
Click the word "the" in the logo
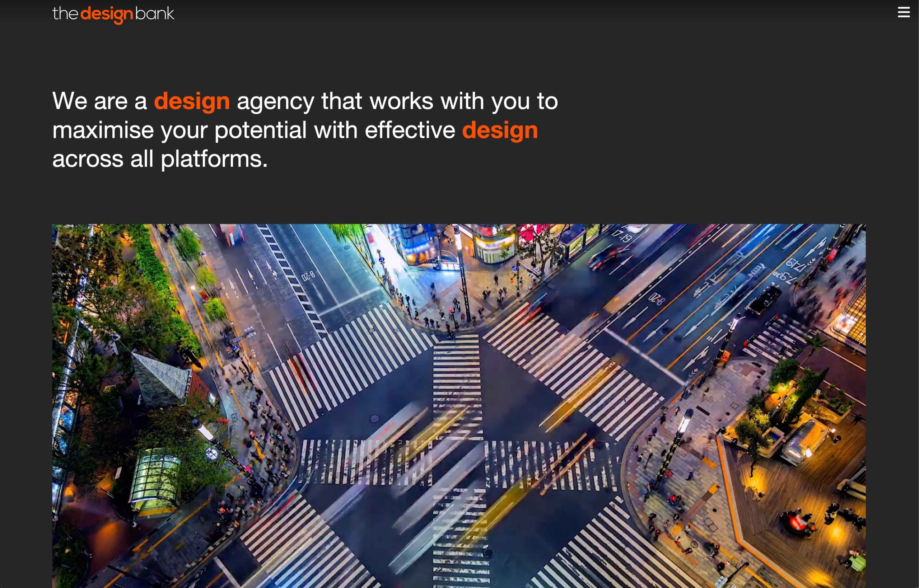(65, 14)
